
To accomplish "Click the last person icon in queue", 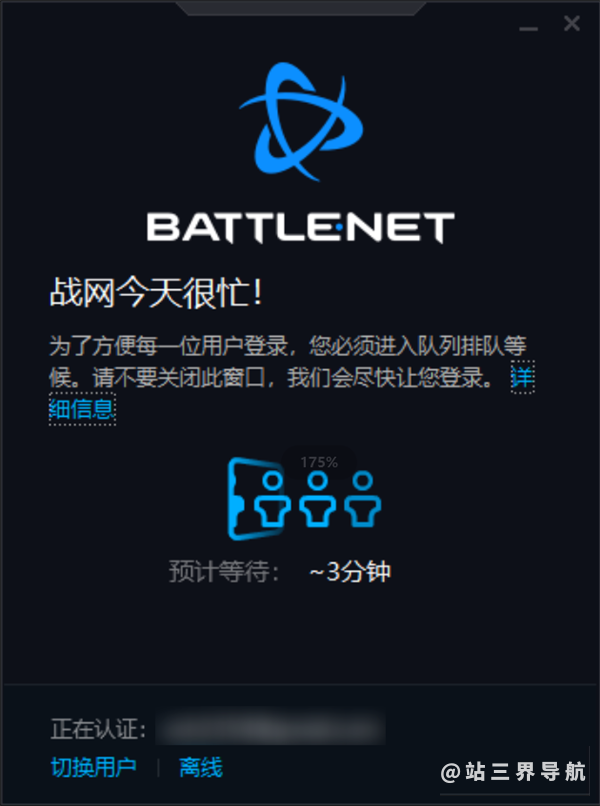I will coord(363,499).
